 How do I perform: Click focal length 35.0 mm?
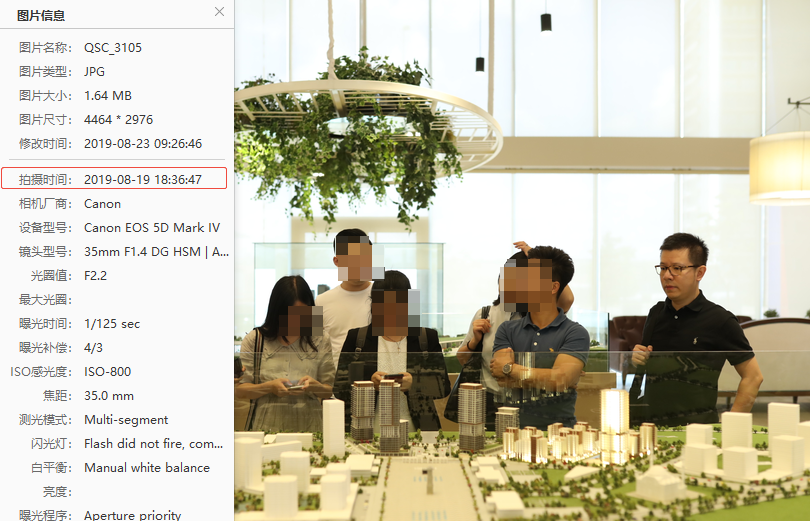[109, 396]
